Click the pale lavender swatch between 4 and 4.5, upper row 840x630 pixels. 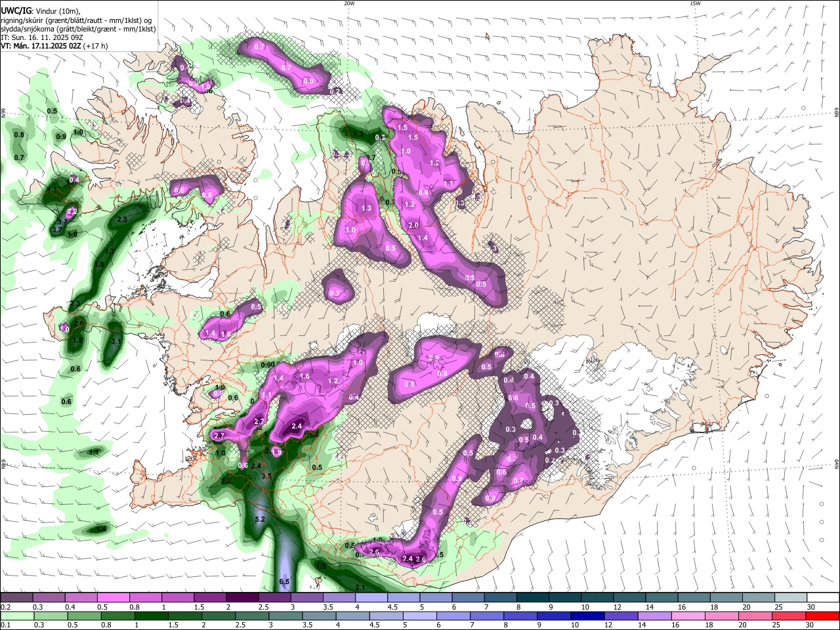371,597
